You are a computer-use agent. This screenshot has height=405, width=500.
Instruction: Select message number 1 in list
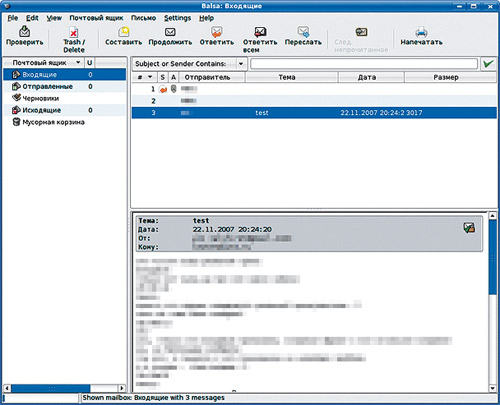(314, 89)
